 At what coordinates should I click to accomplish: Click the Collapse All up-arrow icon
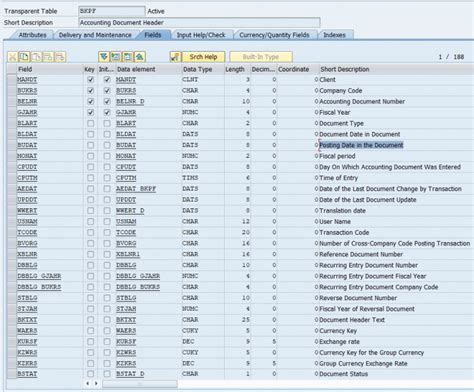coord(140,57)
